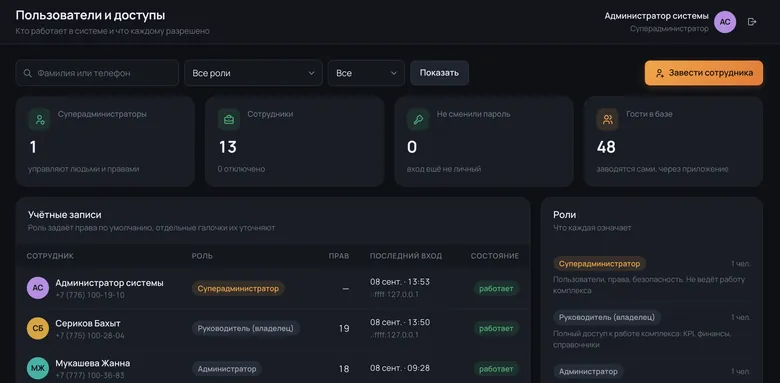The height and width of the screenshot is (383, 780).
Task: Click phone number +7 (775) 100-28-04
Action: [x=90, y=335]
